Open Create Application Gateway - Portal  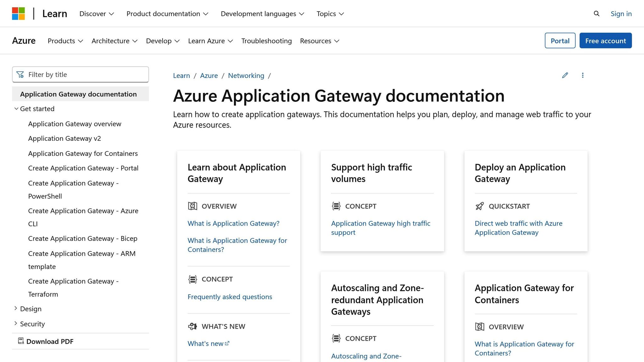83,168
